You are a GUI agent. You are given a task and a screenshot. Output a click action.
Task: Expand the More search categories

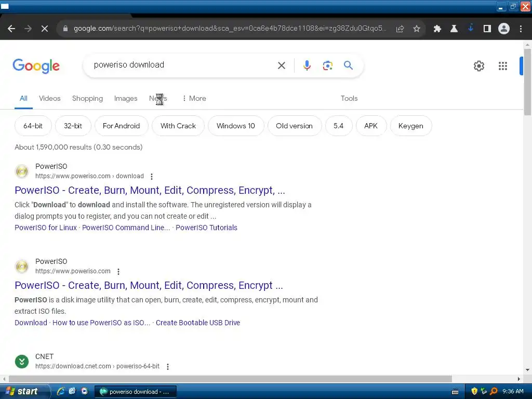click(194, 98)
